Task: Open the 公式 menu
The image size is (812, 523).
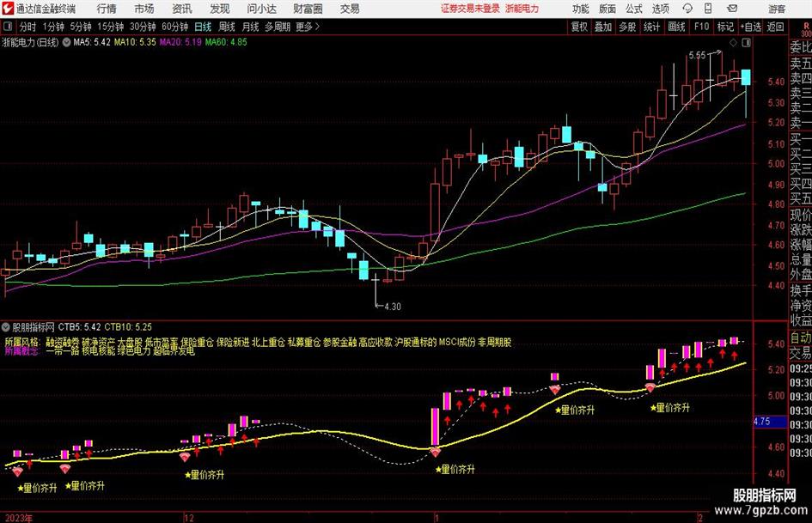Action: (634, 9)
